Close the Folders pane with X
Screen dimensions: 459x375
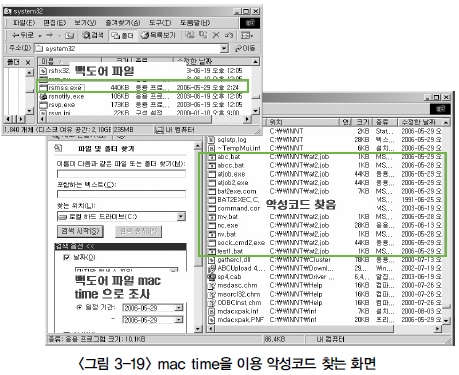click(28, 62)
